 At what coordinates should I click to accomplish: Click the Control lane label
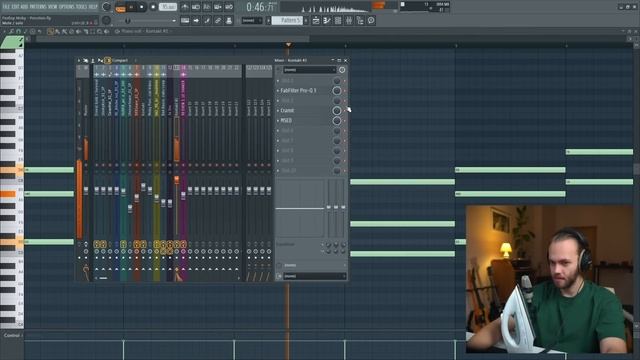(11, 336)
